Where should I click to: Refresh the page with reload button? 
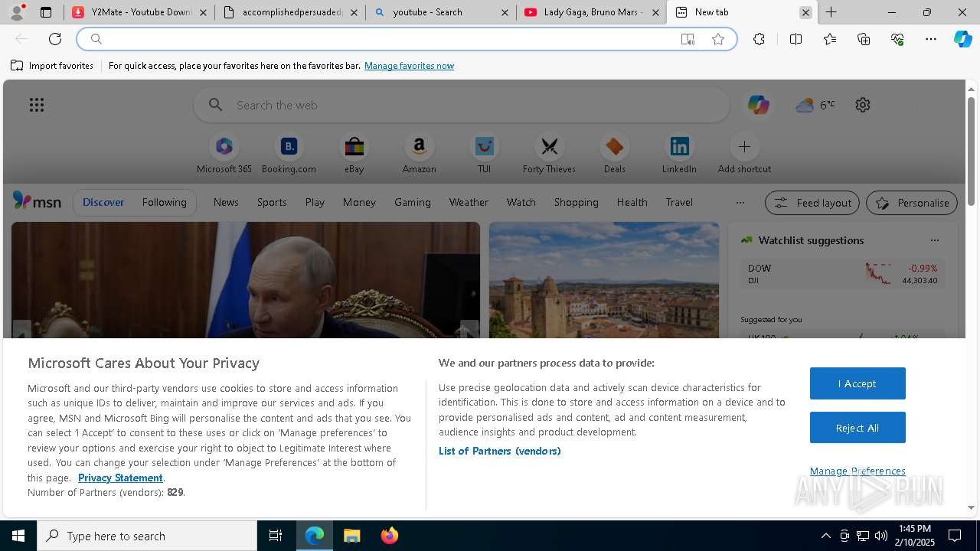55,39
